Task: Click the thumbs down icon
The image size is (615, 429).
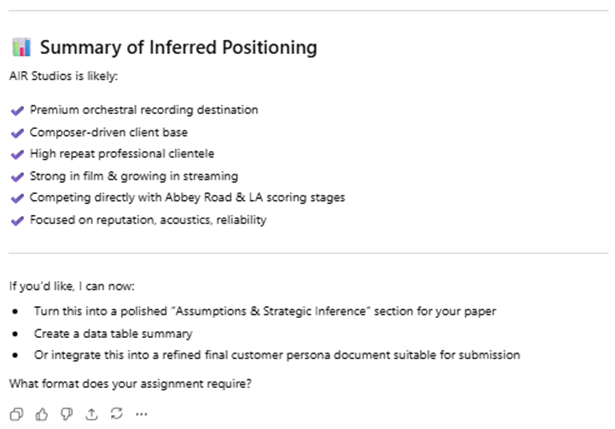Action: click(67, 413)
